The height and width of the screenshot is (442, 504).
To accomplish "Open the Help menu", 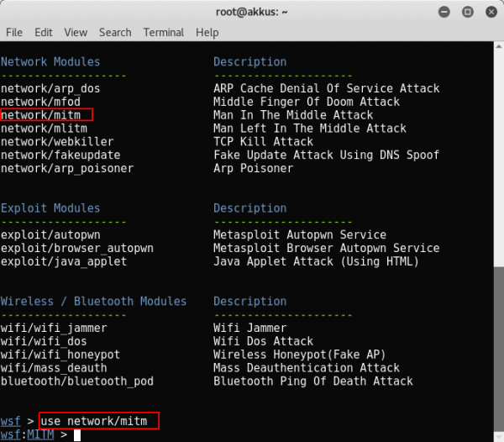I will tap(207, 32).
